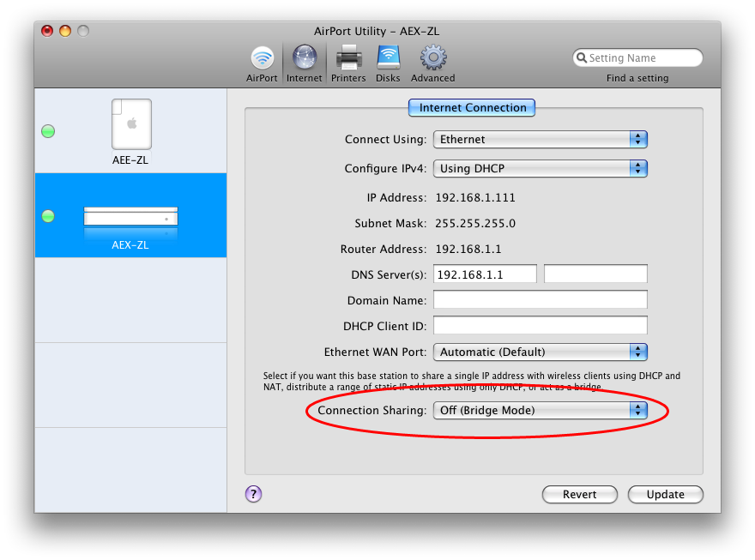Open the Connect Using dropdown
This screenshot has width=755, height=560.
[x=541, y=140]
